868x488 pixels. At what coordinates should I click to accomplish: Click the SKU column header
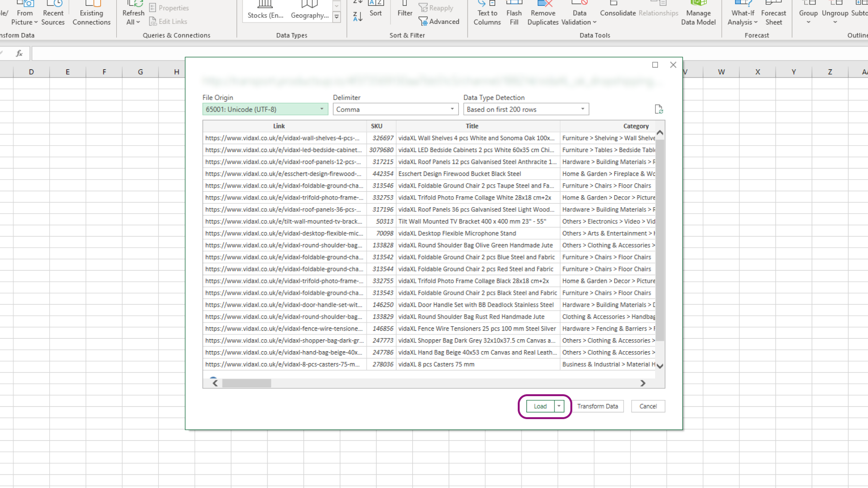[377, 126]
